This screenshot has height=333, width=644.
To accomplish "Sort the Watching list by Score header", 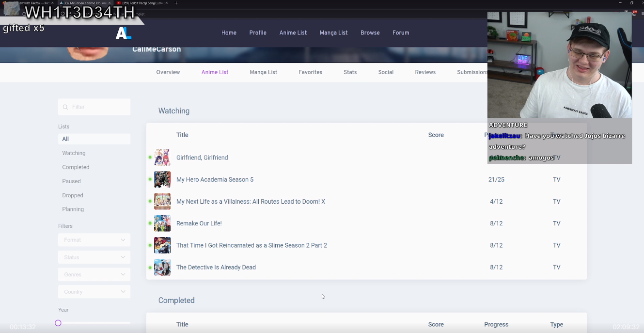I will pos(436,135).
